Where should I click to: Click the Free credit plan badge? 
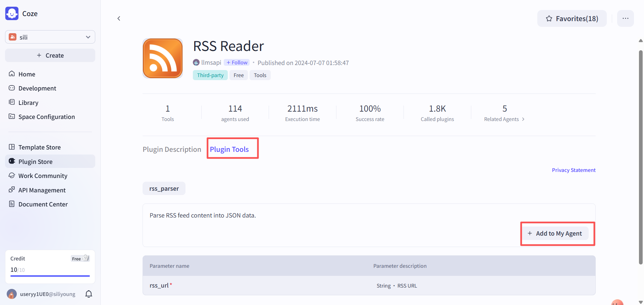(80, 258)
